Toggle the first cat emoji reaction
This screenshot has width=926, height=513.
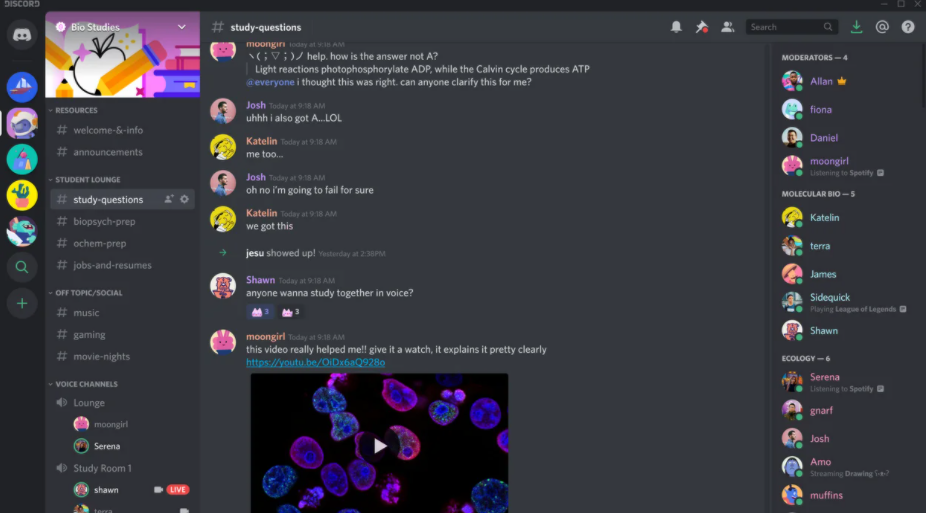coord(260,312)
